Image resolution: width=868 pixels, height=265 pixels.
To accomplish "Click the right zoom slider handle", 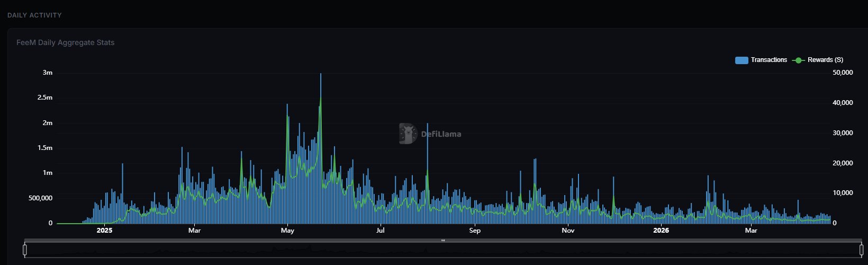I will pyautogui.click(x=862, y=249).
